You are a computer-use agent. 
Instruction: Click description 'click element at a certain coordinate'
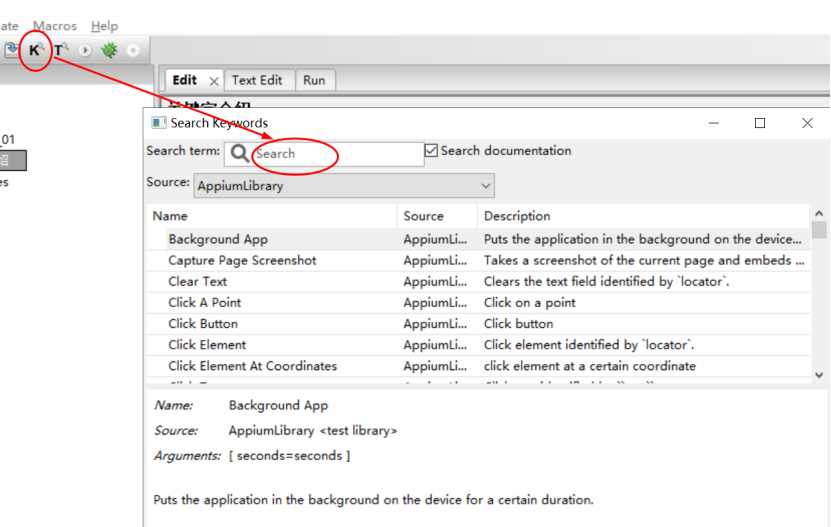(589, 366)
